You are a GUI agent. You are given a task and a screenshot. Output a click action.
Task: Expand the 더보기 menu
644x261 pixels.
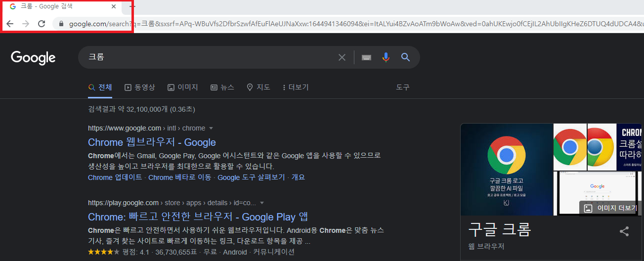point(296,87)
